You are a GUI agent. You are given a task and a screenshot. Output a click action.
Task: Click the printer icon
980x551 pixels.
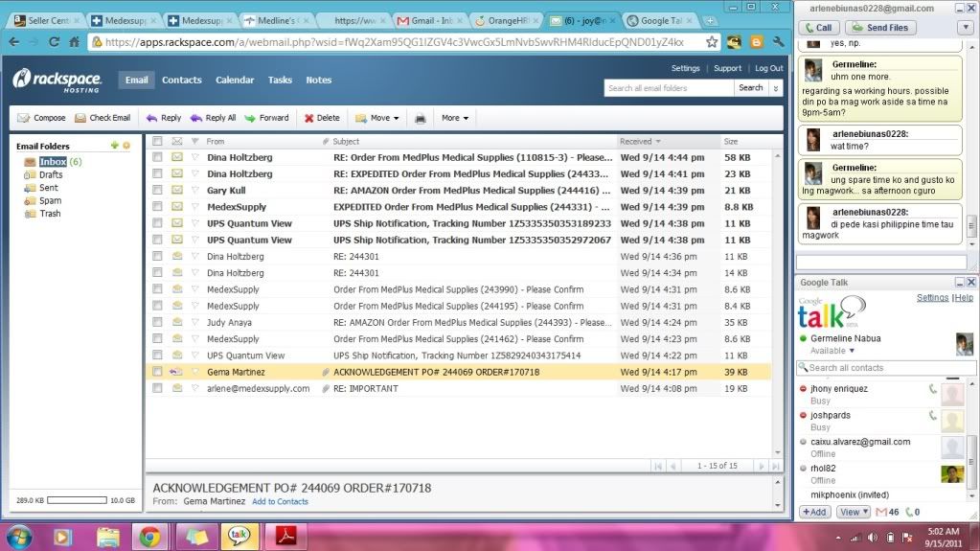(x=420, y=118)
